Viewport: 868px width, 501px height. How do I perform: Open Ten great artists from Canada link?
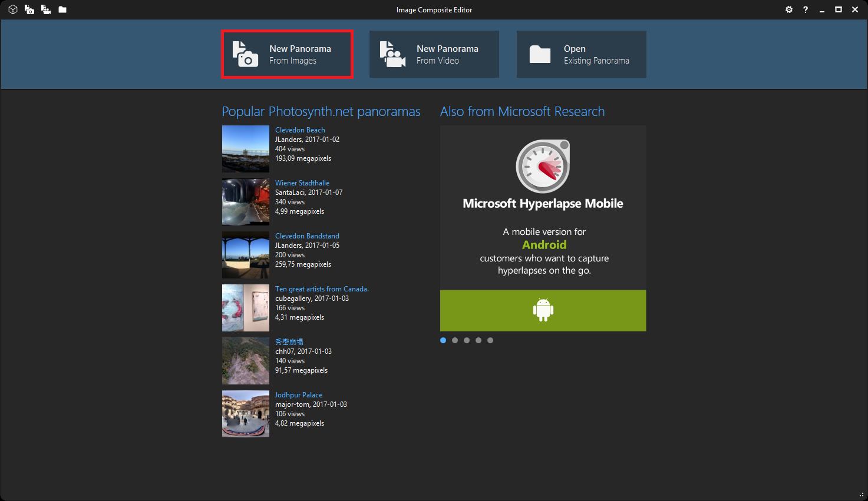(x=322, y=289)
